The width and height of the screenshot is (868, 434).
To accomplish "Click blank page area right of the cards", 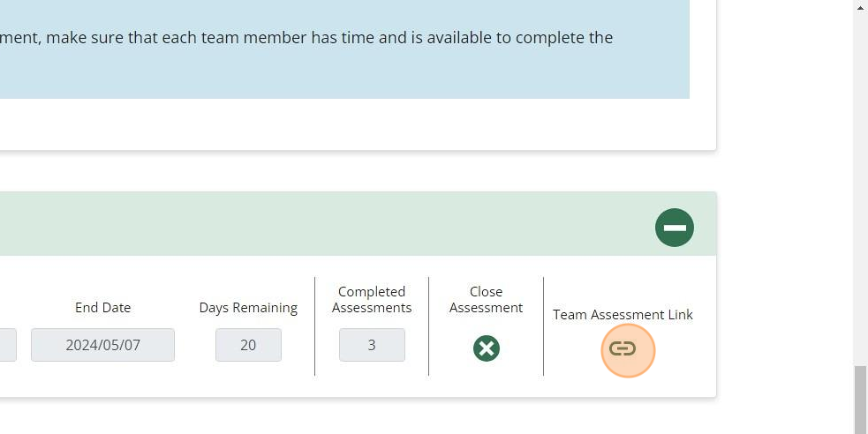I will click(785, 221).
